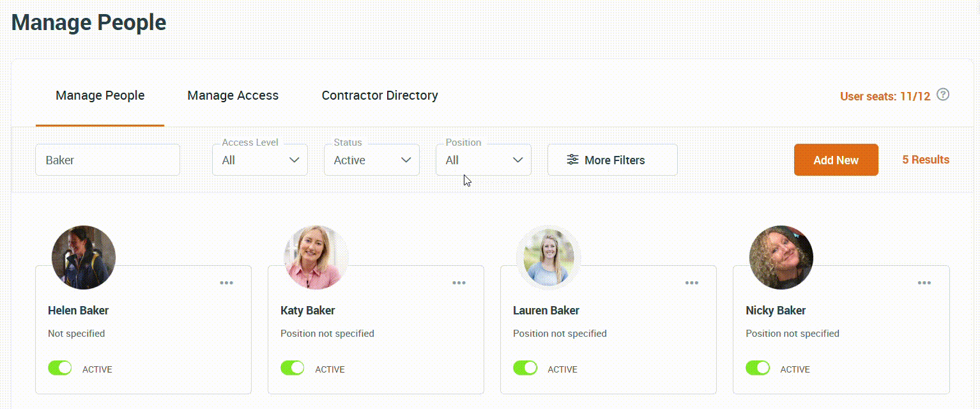This screenshot has height=409, width=980.
Task: Disable Nicky Baker's active status toggle
Action: (x=757, y=368)
